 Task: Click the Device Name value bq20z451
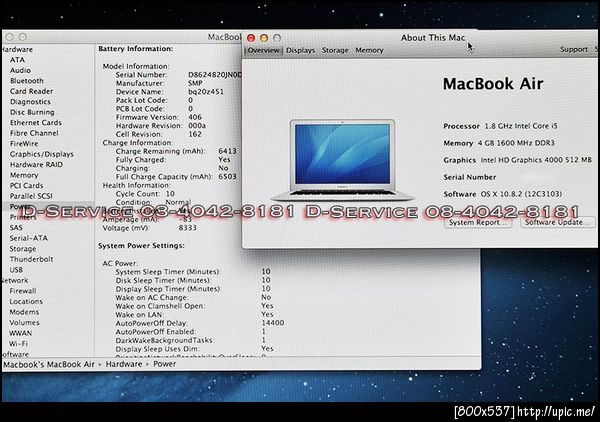[206, 92]
